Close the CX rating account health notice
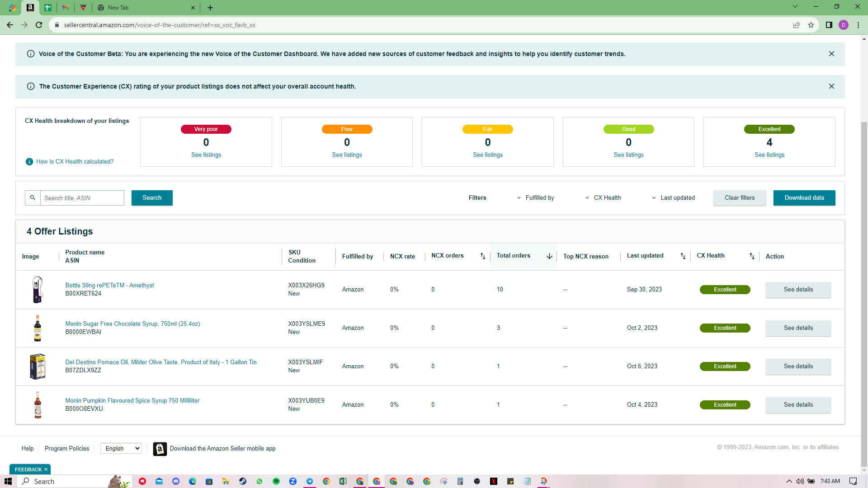The width and height of the screenshot is (868, 488). 831,86
